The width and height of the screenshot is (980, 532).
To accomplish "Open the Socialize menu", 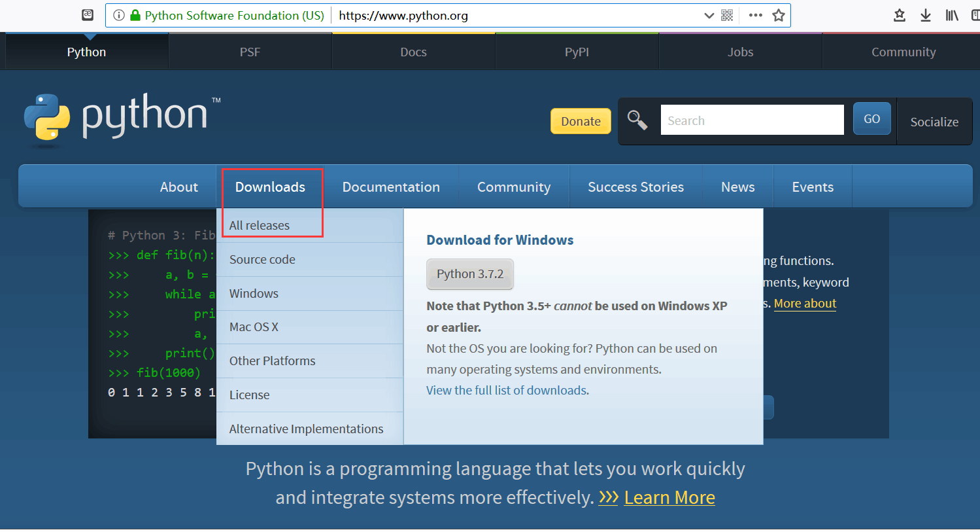I will point(934,122).
